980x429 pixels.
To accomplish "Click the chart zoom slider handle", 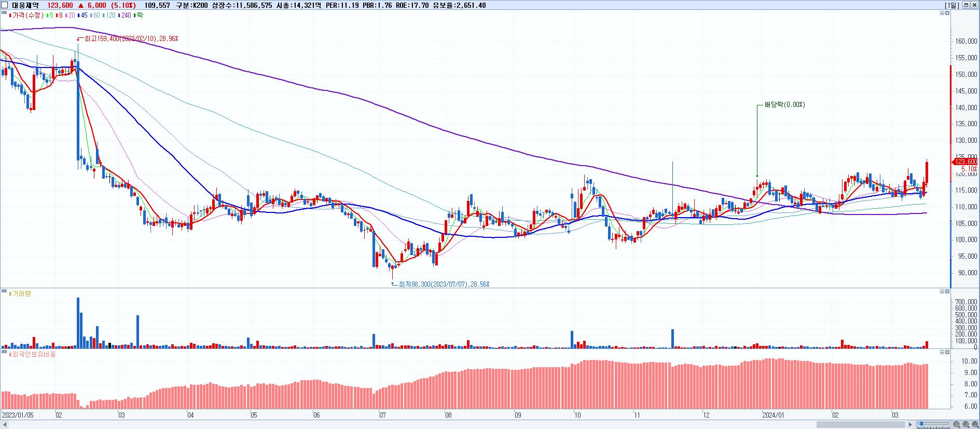I will pyautogui.click(x=921, y=424).
